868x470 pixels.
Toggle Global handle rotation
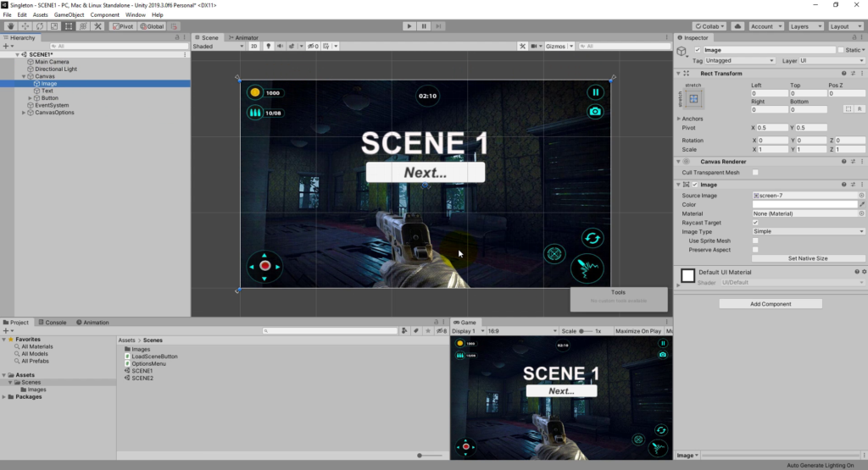(x=152, y=26)
